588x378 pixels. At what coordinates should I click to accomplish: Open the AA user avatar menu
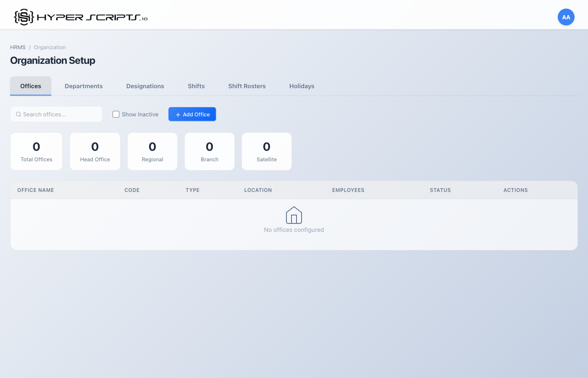566,17
